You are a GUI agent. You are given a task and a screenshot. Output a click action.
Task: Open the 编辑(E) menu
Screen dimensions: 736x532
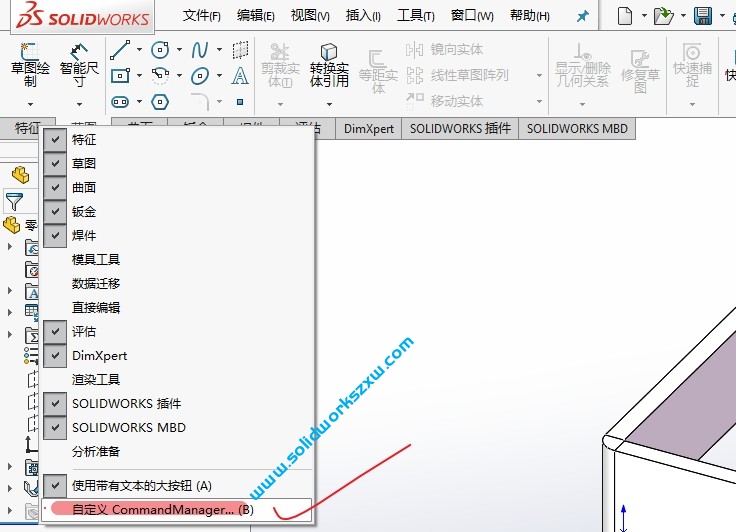tap(255, 16)
